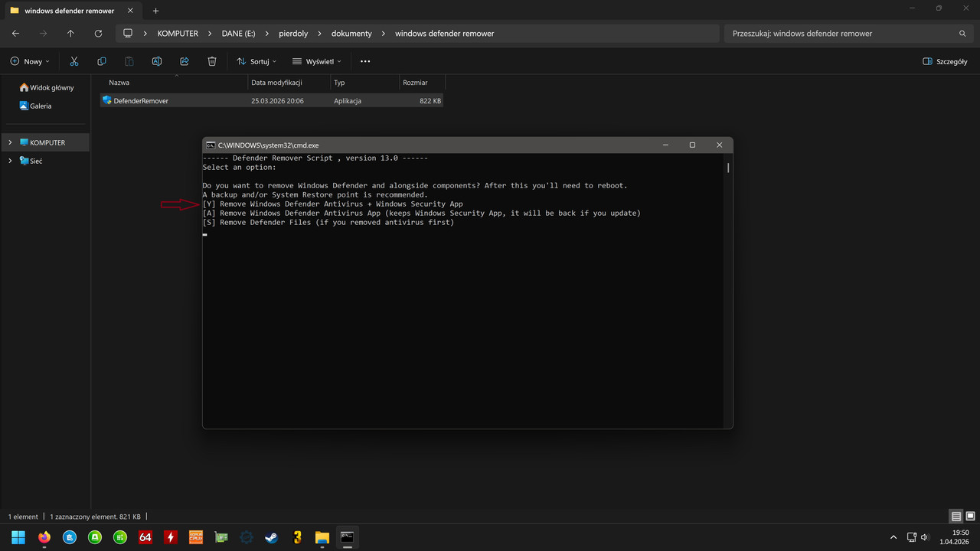Click the 822 KB size cell
The height and width of the screenshot is (551, 980).
pos(430,100)
